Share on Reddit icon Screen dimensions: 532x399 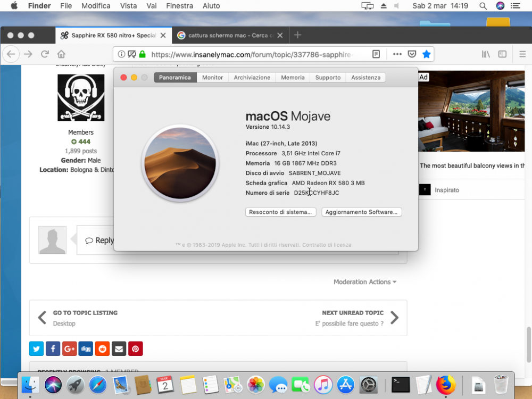(x=103, y=349)
